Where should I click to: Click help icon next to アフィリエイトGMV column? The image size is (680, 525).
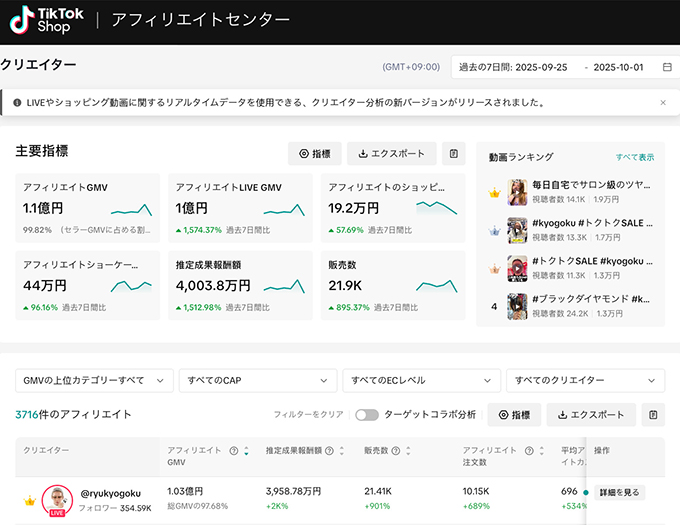233,451
